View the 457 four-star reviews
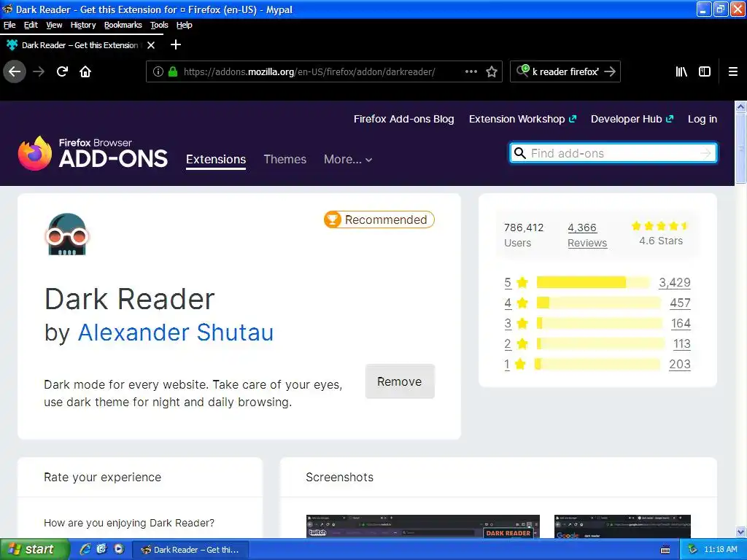Screen dimensions: 747x560 click(x=680, y=303)
